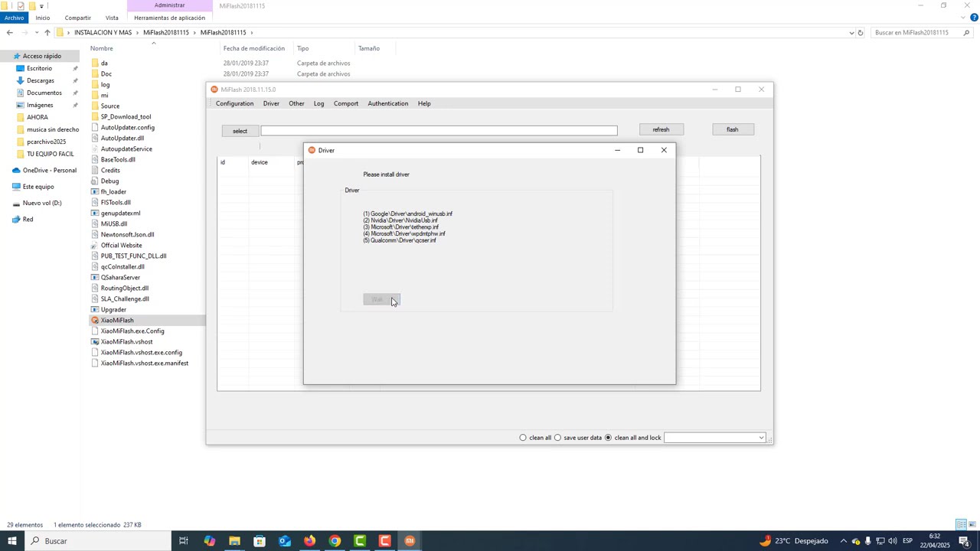The image size is (980, 551).
Task: Open Outlook taskbar icon
Action: (x=285, y=541)
